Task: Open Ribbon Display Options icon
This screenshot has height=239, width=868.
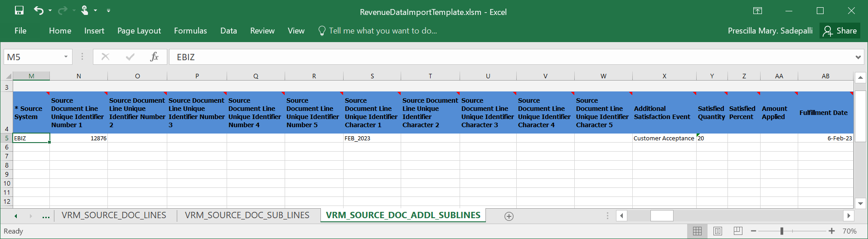Action: 757,11
